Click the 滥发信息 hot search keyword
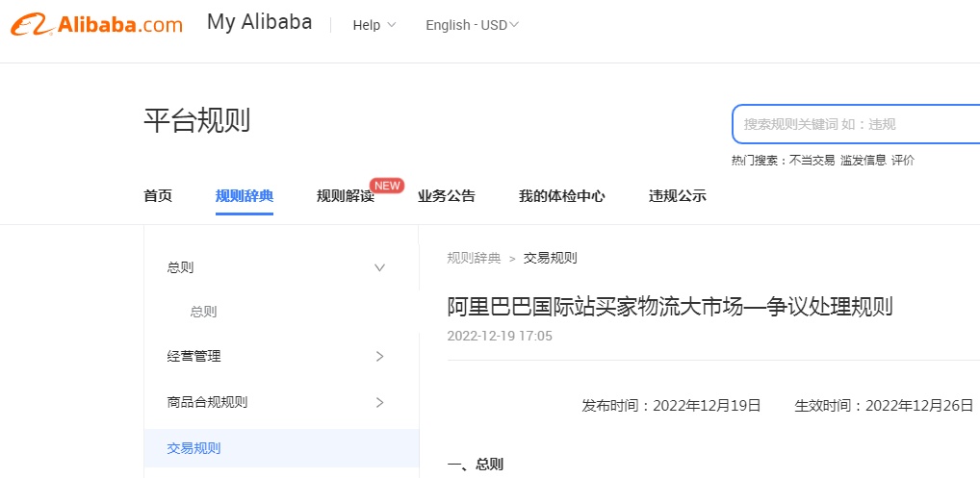The image size is (980, 478). [x=863, y=161]
